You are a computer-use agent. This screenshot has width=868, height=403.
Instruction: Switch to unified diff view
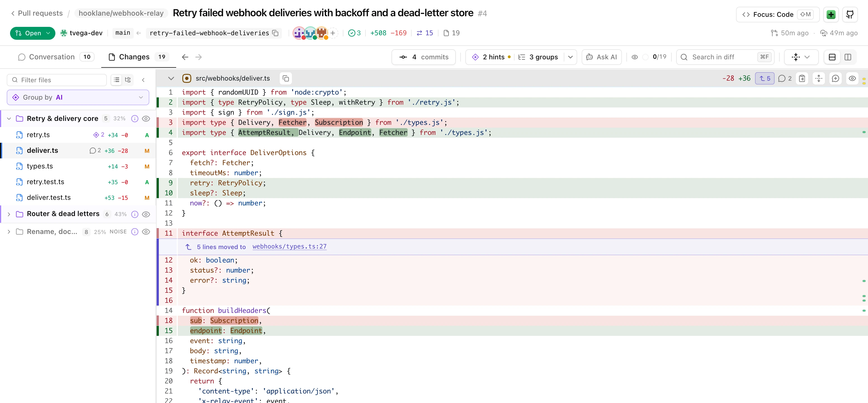pos(832,57)
